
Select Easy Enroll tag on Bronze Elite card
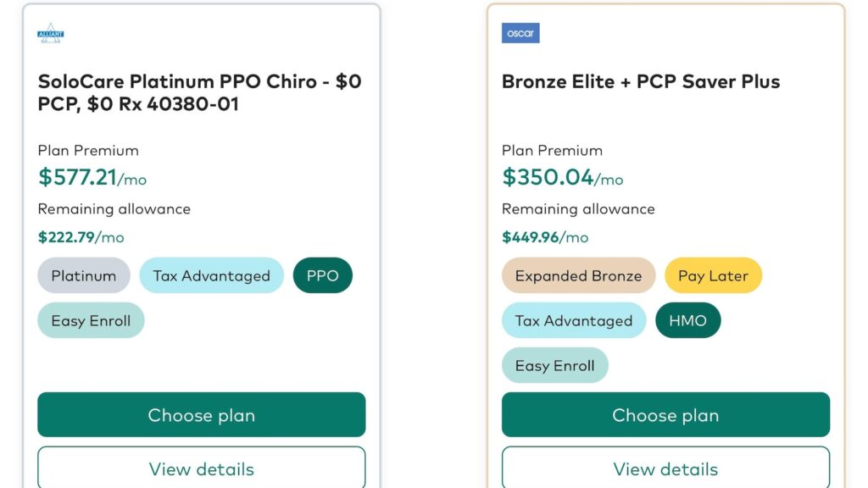pyautogui.click(x=554, y=365)
